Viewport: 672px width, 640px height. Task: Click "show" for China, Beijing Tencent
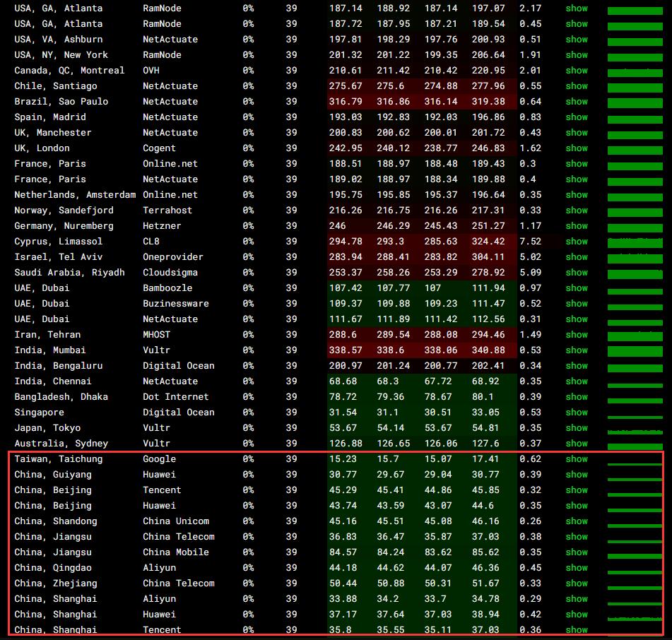[577, 490]
